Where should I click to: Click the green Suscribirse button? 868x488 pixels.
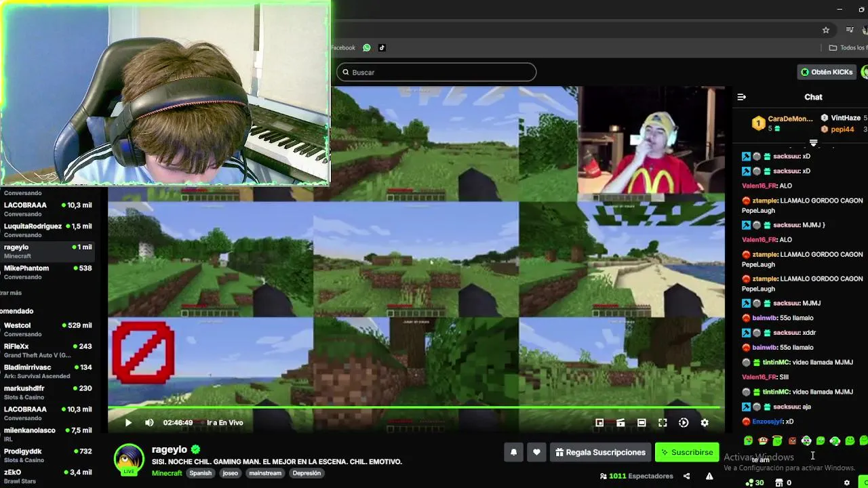(687, 452)
